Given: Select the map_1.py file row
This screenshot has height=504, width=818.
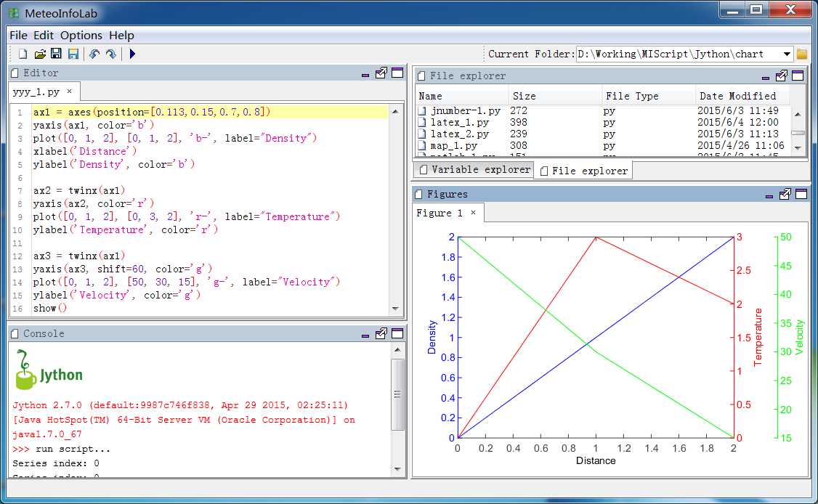Looking at the screenshot, I should (603, 145).
